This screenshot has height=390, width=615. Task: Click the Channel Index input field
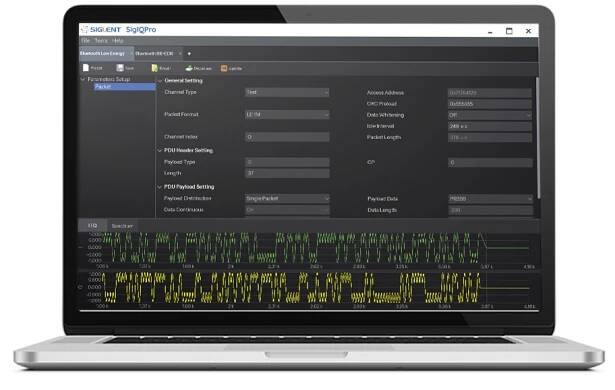click(x=287, y=137)
